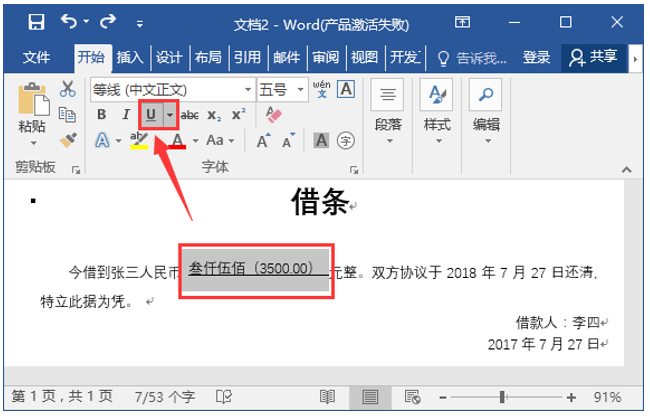Screen dimensions: 650x416
Task: Open the 样式 styles group
Action: pos(437,112)
